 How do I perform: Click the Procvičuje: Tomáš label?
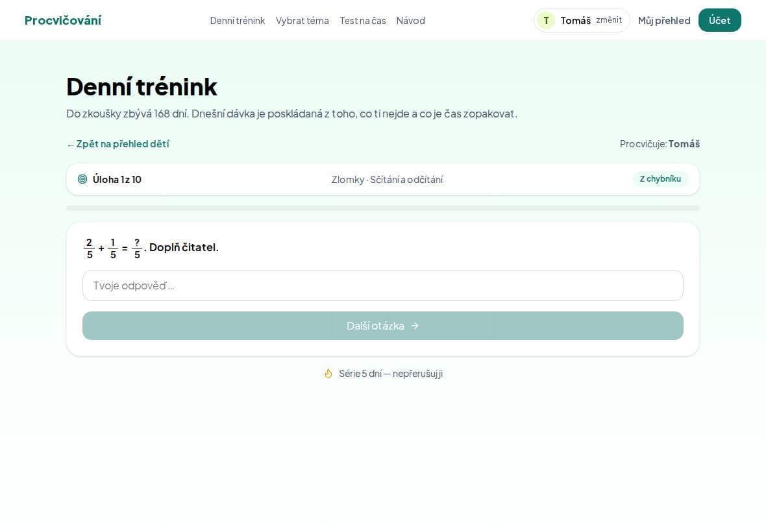pyautogui.click(x=660, y=144)
